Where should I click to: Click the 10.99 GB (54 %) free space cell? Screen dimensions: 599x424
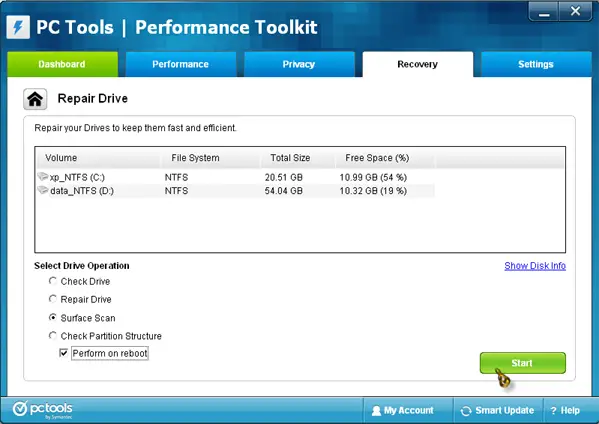tap(373, 177)
